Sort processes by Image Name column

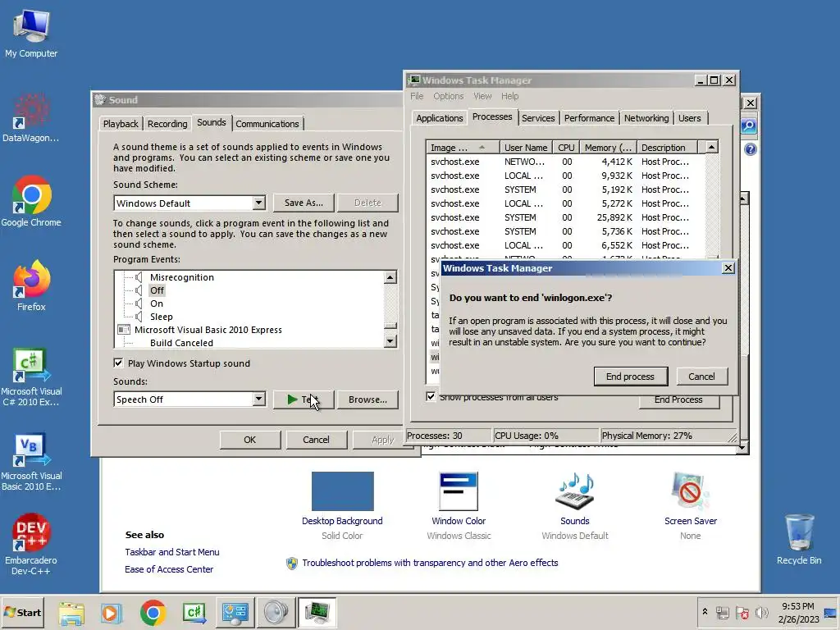(x=463, y=148)
